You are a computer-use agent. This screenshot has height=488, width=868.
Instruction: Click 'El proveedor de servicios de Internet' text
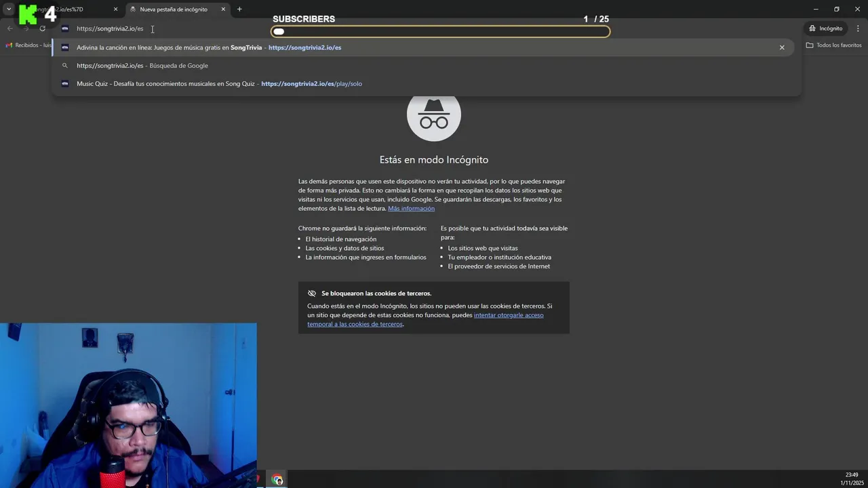point(499,266)
